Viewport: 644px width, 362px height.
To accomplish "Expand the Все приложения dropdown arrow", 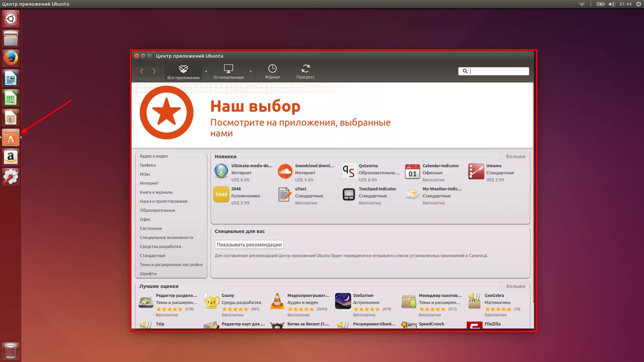I will point(206,71).
